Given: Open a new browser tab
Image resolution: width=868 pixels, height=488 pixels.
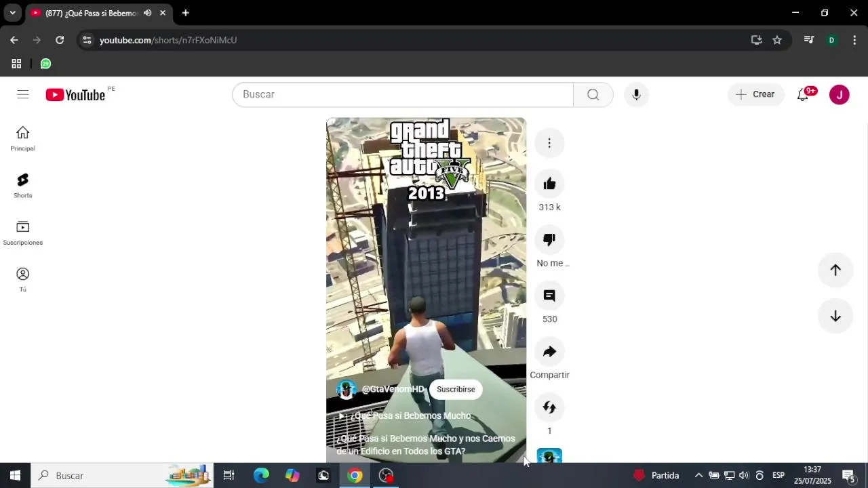Looking at the screenshot, I should point(185,13).
